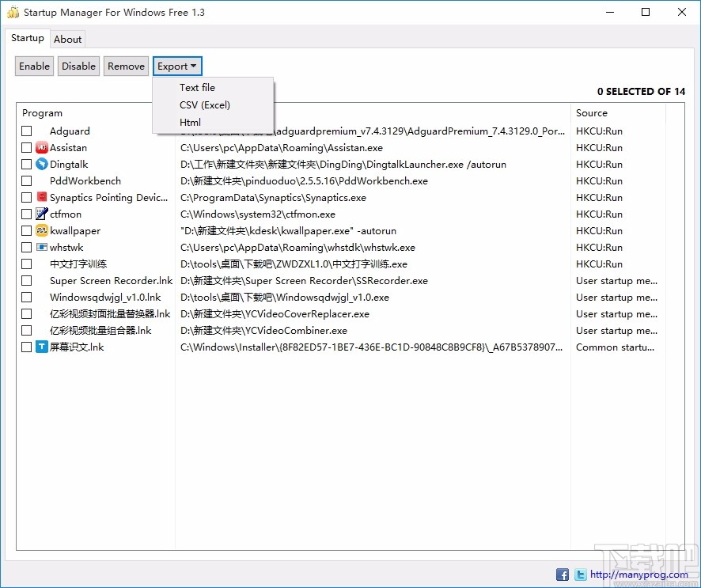Click the Dingtalk program icon

click(41, 164)
